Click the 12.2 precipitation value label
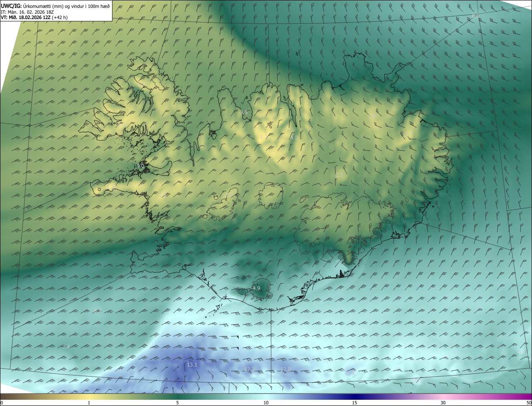 (x=249, y=369)
